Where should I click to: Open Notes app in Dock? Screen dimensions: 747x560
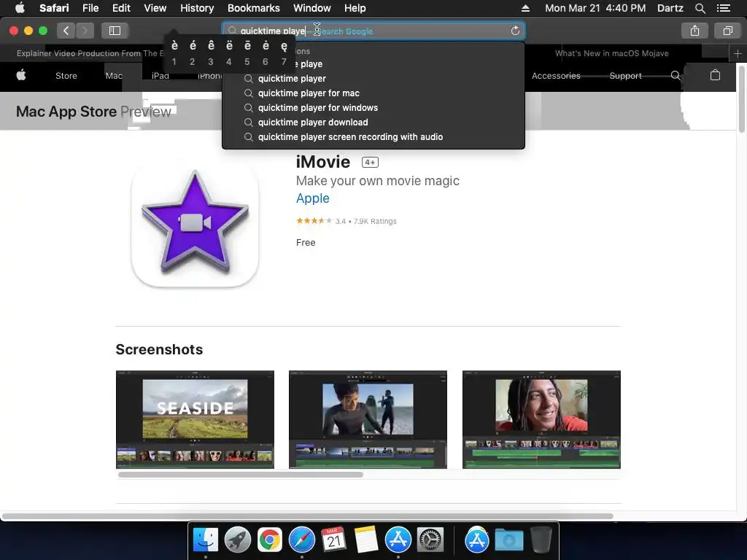pyautogui.click(x=366, y=540)
